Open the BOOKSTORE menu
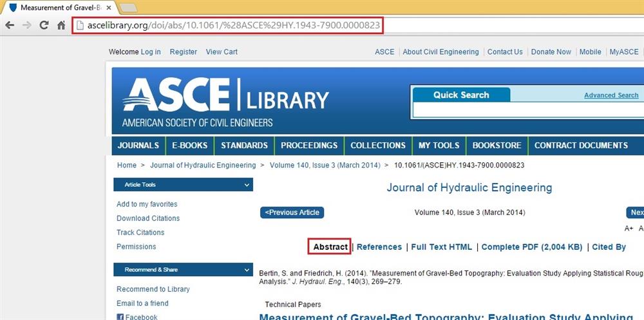The image size is (644, 320). (x=497, y=146)
